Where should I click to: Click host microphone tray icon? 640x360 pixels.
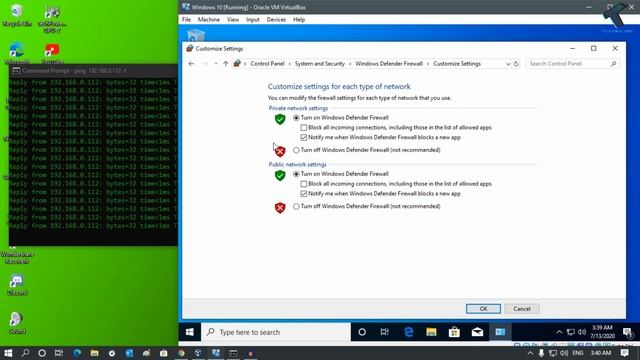[541, 353]
